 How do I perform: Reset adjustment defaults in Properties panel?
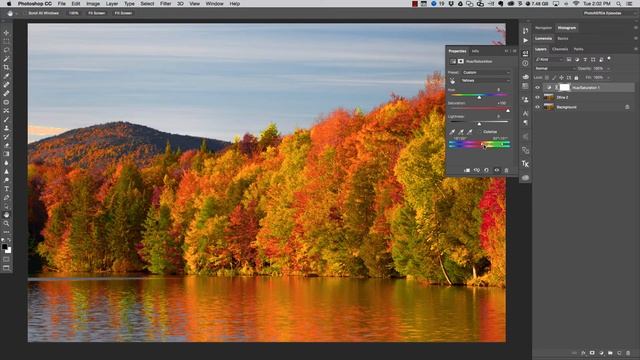pos(487,170)
